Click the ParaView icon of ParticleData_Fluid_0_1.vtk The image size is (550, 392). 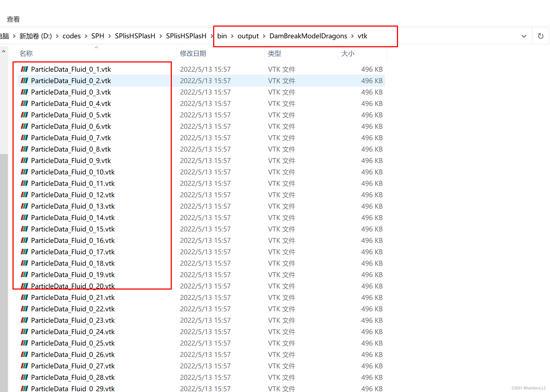click(x=24, y=69)
